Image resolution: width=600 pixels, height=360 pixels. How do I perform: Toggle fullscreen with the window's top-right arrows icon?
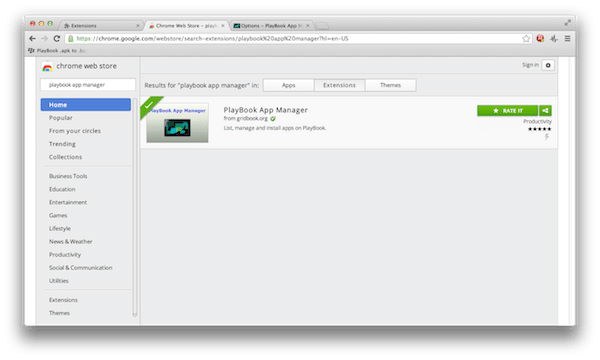coord(567,23)
